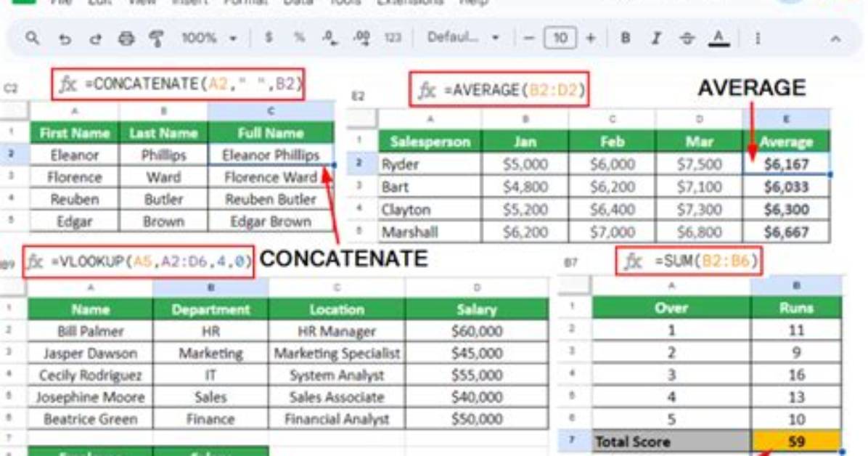The image size is (868, 456).
Task: Open the three-dot more toolbar options
Action: coord(757,38)
